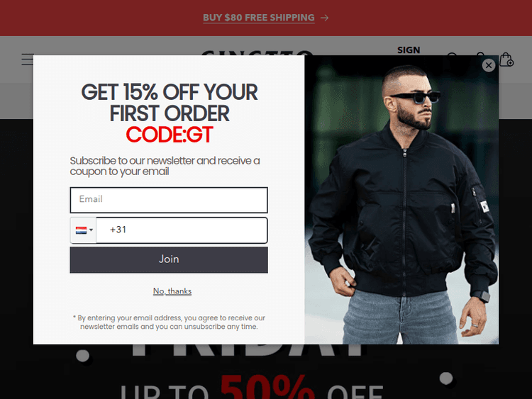This screenshot has height=399, width=532.
Task: Click arrow beside free shipping banner
Action: pyautogui.click(x=324, y=18)
